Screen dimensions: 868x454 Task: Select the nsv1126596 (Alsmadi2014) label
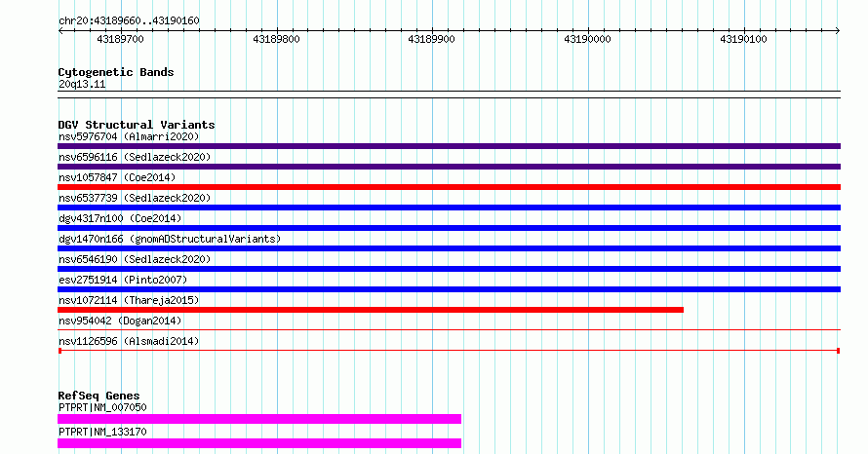[x=129, y=341]
